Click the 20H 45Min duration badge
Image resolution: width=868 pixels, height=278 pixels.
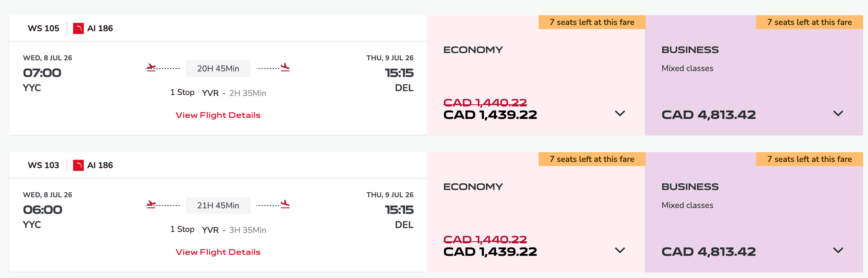(x=218, y=68)
